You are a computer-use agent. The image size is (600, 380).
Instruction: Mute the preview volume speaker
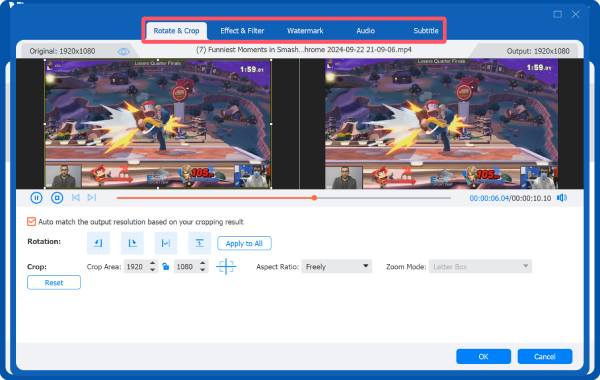(x=562, y=198)
